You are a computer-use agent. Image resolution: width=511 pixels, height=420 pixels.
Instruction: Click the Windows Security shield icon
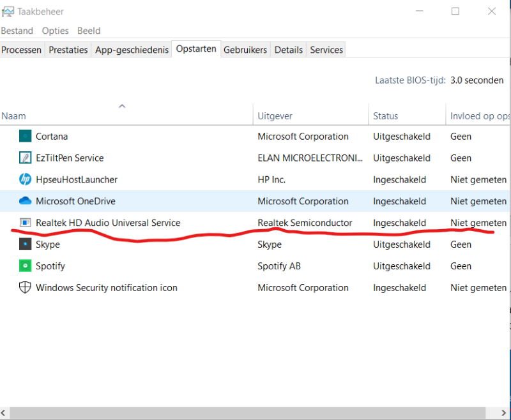(x=25, y=288)
